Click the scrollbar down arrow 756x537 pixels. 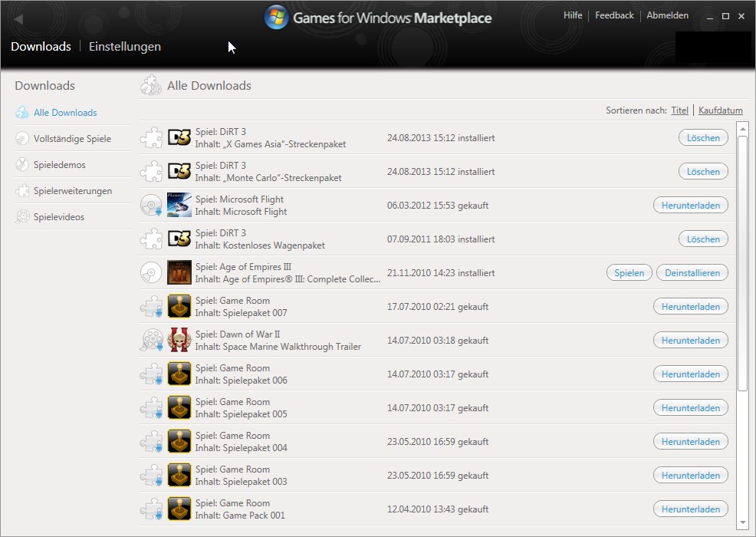click(742, 522)
